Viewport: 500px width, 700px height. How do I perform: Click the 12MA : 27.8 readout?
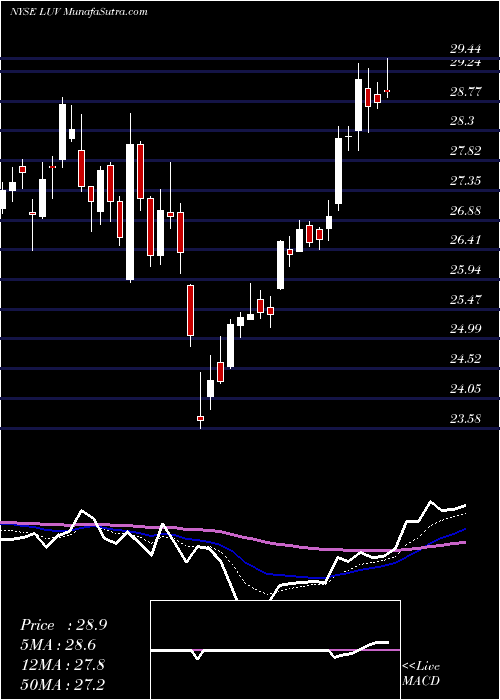(62, 665)
